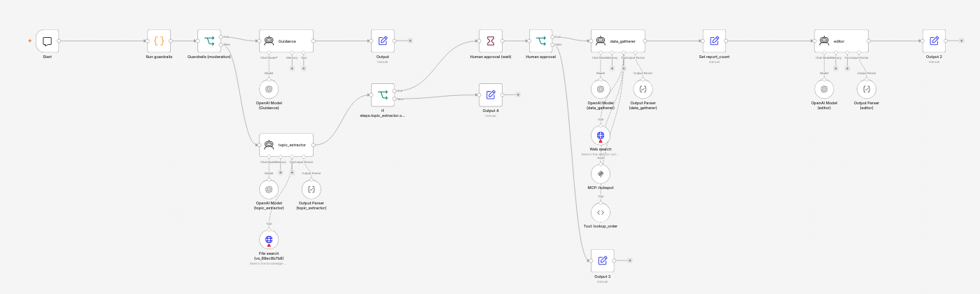Open the Output 2 edit node
This screenshot has height=294, width=980.
[x=934, y=41]
